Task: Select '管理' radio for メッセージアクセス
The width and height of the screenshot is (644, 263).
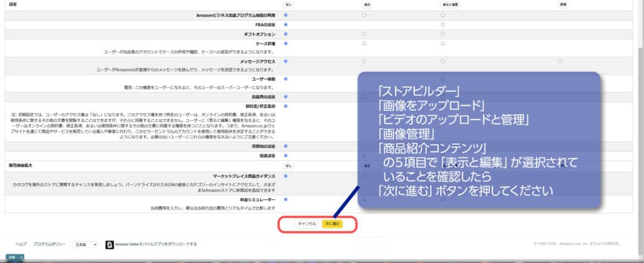Action: click(559, 61)
